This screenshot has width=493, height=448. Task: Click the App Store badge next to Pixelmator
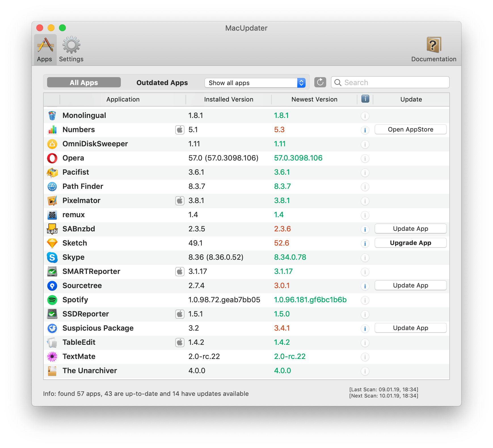(180, 201)
